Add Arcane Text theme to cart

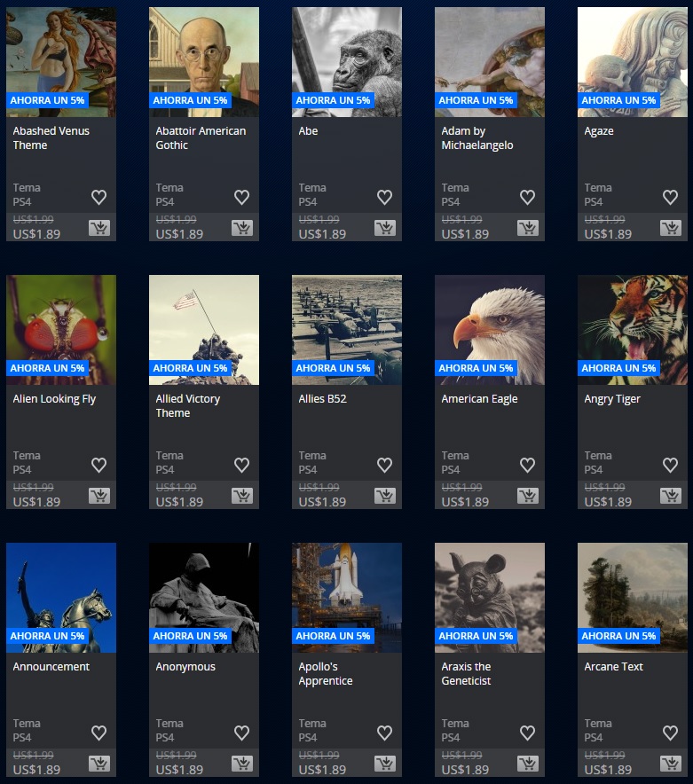pos(671,764)
